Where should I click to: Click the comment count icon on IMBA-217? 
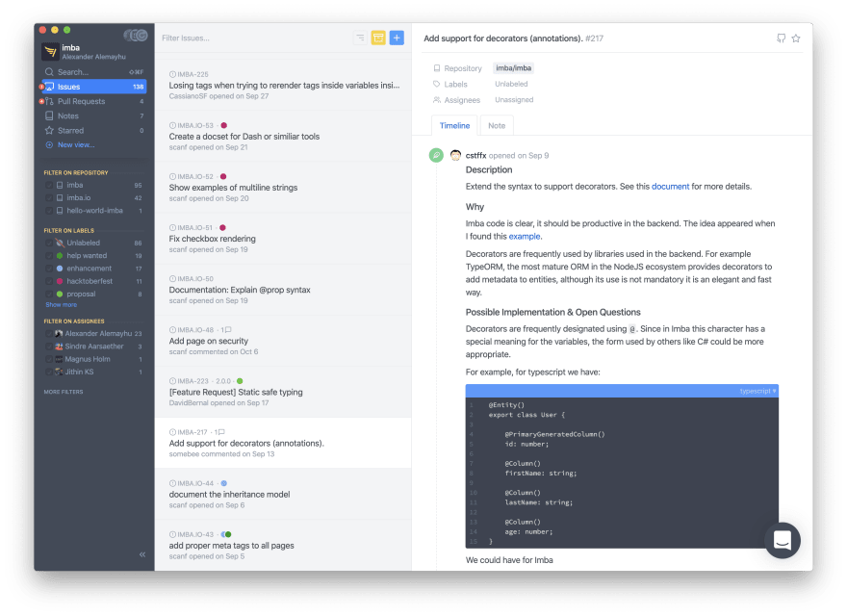coord(221,432)
